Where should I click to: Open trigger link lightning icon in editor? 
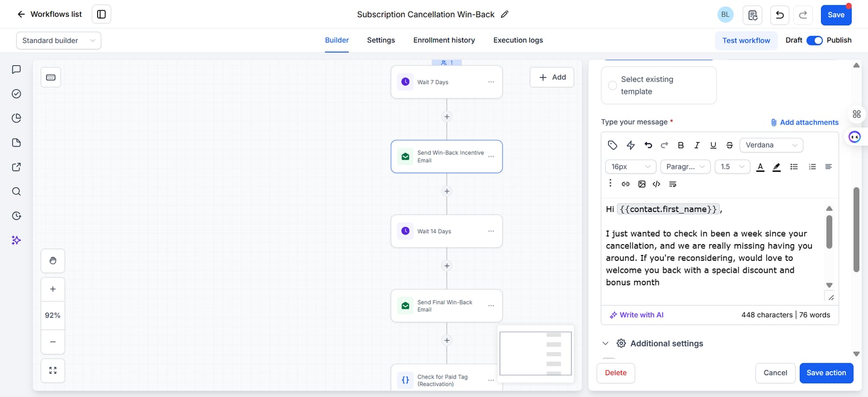(630, 145)
